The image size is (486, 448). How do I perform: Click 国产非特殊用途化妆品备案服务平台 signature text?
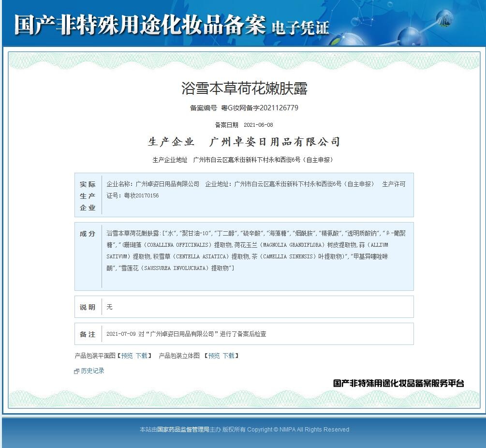[x=398, y=383]
